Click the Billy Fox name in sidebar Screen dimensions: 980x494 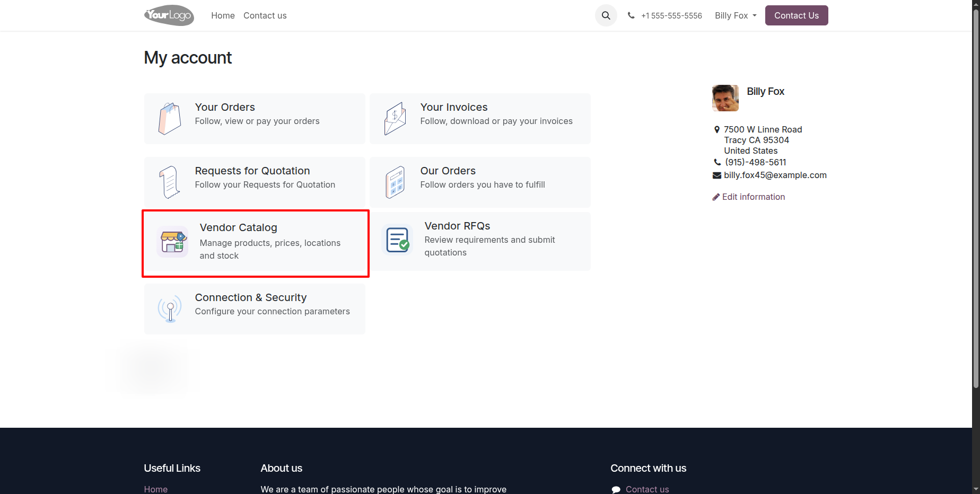click(x=766, y=91)
